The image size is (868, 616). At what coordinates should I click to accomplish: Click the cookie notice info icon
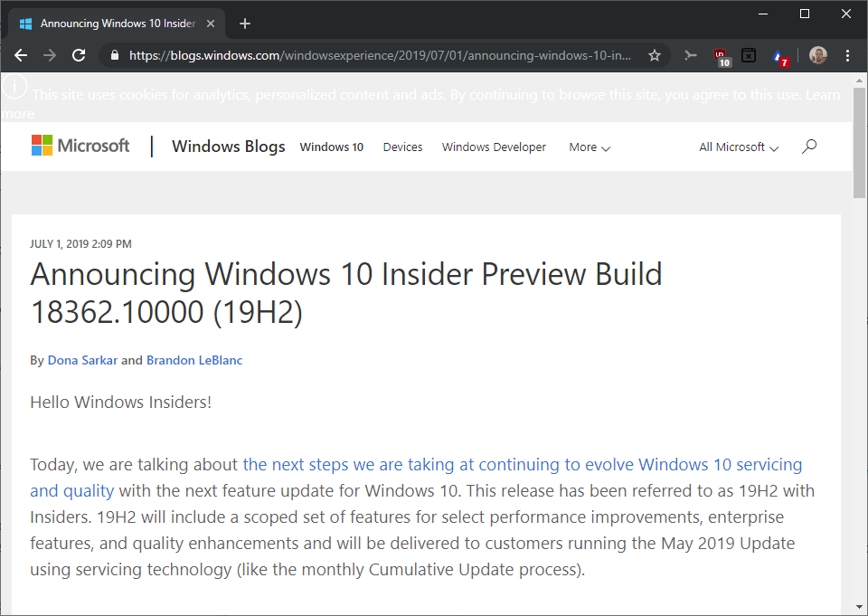click(14, 87)
